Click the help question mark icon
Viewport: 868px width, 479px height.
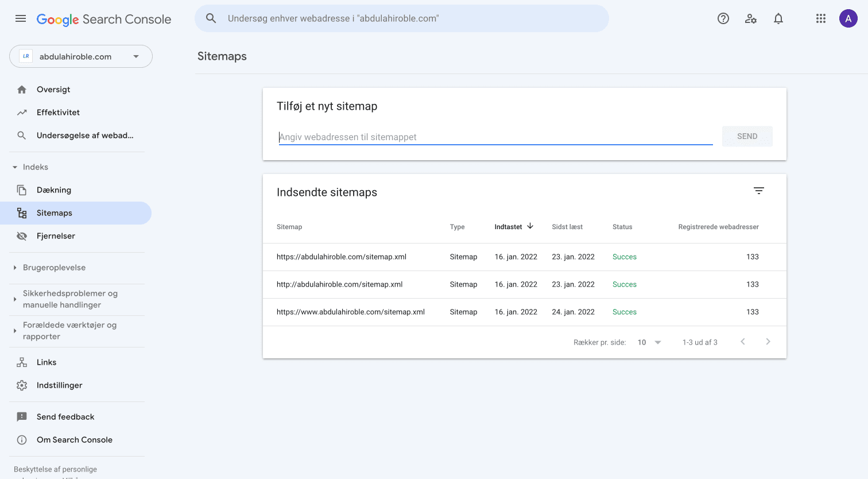click(x=723, y=18)
